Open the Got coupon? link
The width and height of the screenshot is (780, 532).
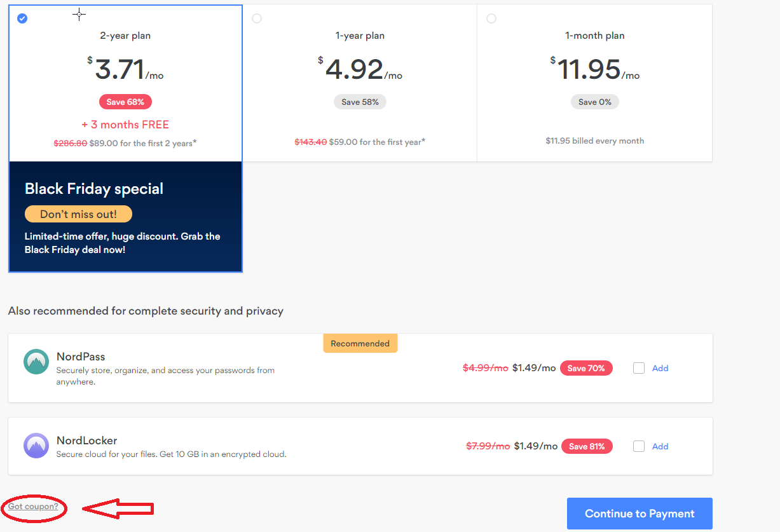pos(33,507)
